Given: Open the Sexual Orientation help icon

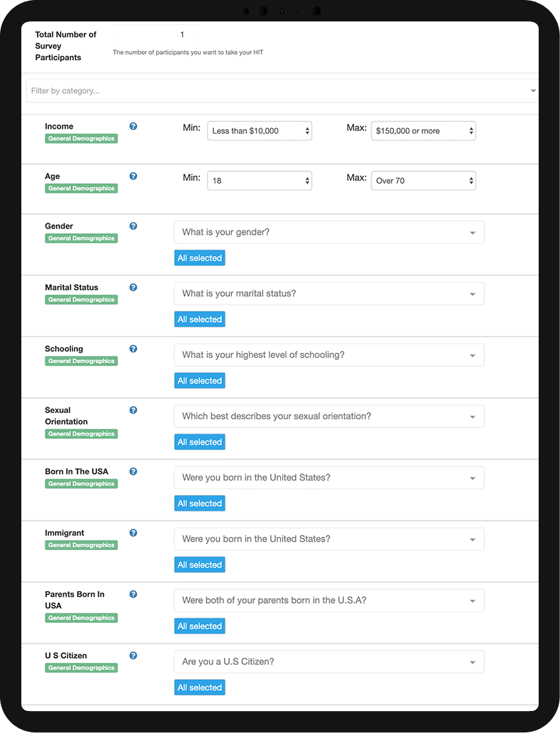Looking at the screenshot, I should 133,410.
